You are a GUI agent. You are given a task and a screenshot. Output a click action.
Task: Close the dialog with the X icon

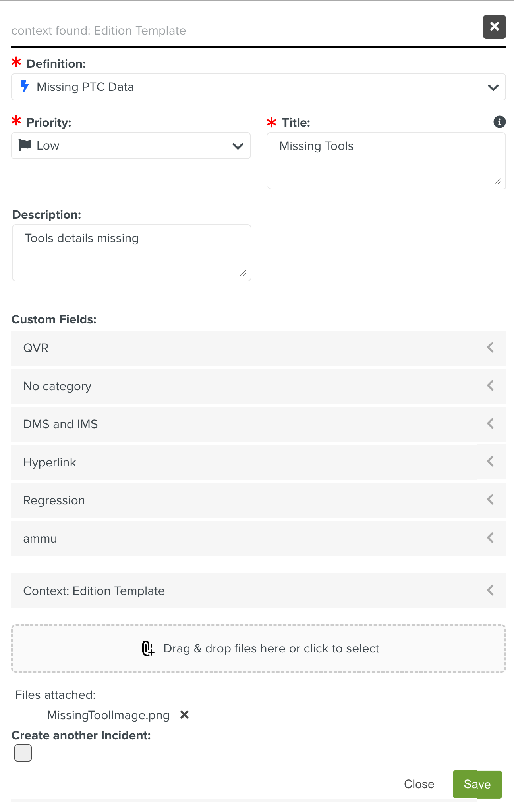pyautogui.click(x=494, y=27)
